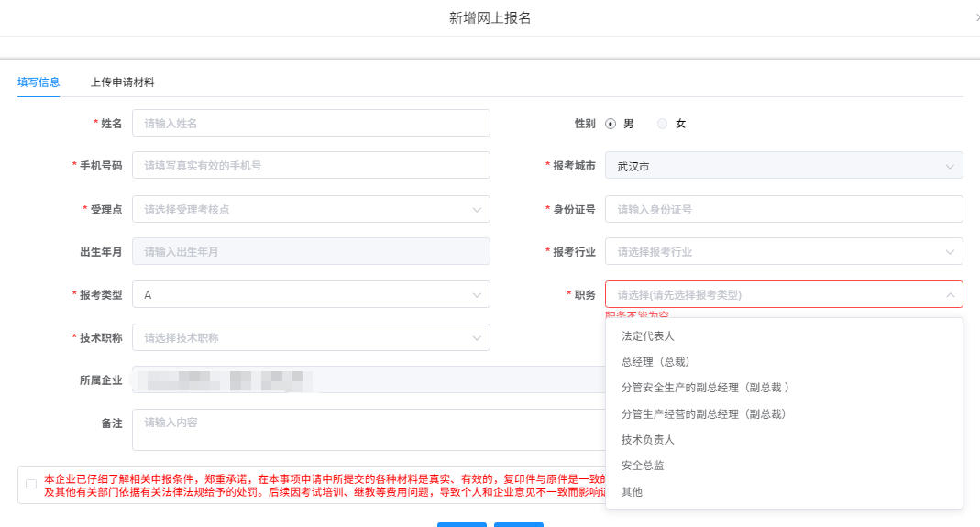The image size is (980, 527).
Task: Pick 安全总监 in the position list
Action: pos(643,466)
